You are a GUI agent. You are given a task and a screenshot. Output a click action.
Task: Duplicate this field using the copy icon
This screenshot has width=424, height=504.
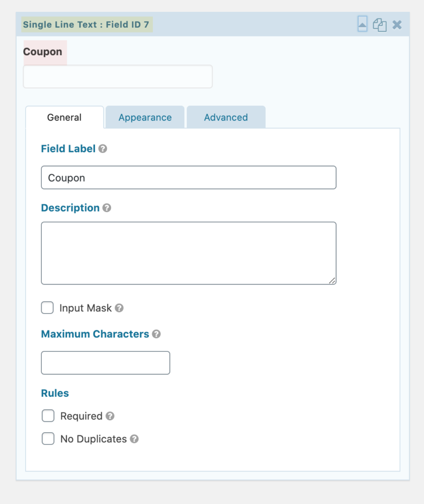pos(379,25)
